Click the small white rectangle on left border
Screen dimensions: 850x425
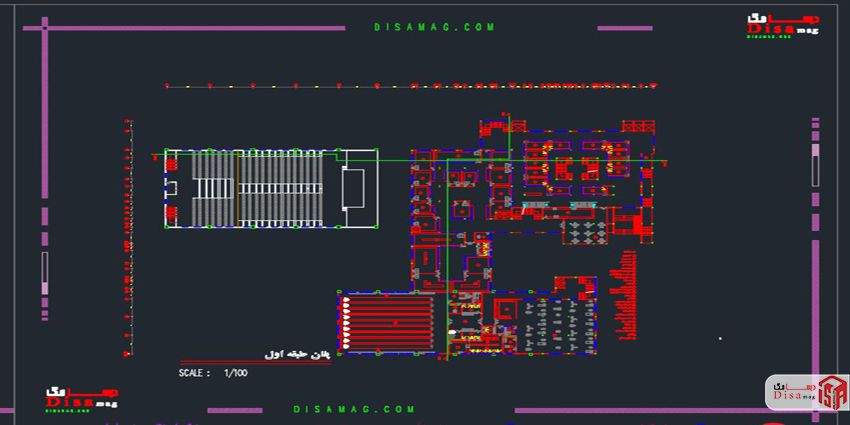(44, 270)
